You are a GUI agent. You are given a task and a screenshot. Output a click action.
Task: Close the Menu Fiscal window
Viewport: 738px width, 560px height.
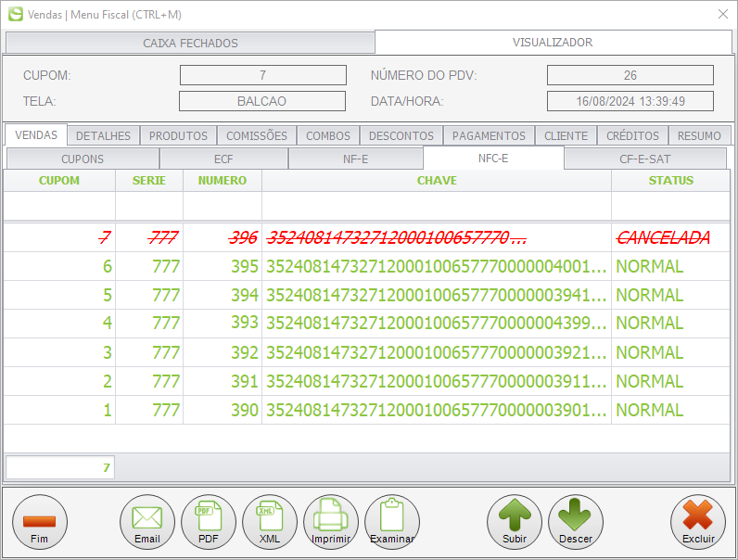[x=723, y=14]
